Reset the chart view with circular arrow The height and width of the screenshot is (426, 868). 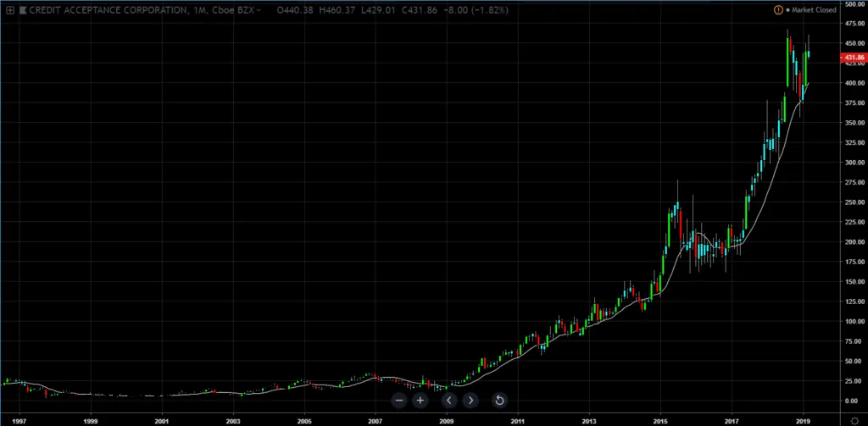click(x=498, y=400)
